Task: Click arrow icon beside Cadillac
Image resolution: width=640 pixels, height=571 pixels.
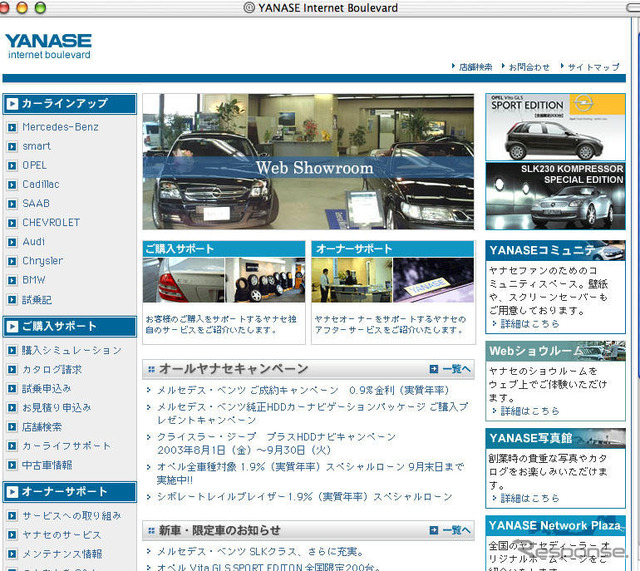Action: coord(12,185)
